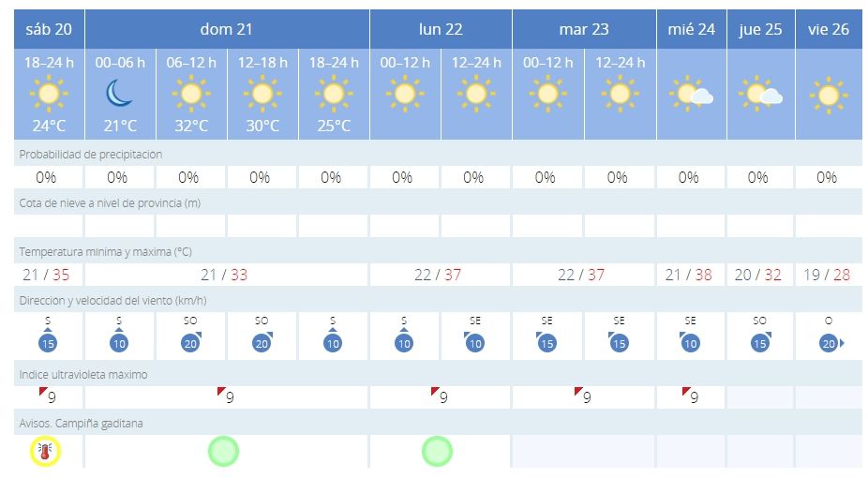Click the sun icon for sáb 20 18–24 h

pyautogui.click(x=49, y=93)
